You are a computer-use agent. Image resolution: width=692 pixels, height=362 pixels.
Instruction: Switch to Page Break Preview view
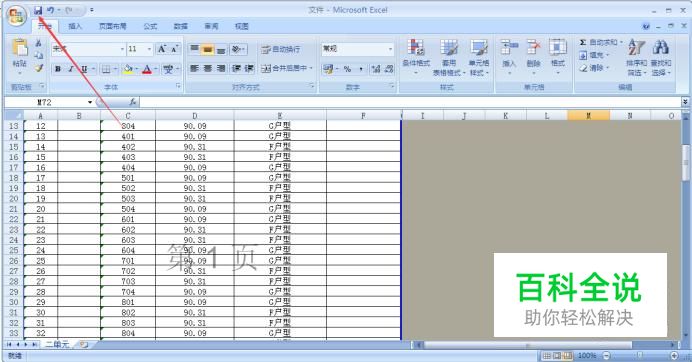[567, 355]
